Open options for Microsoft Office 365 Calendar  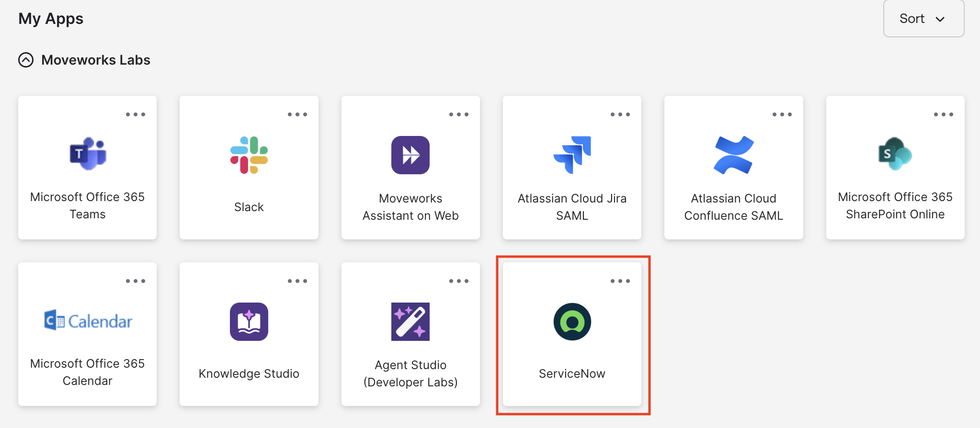click(136, 281)
